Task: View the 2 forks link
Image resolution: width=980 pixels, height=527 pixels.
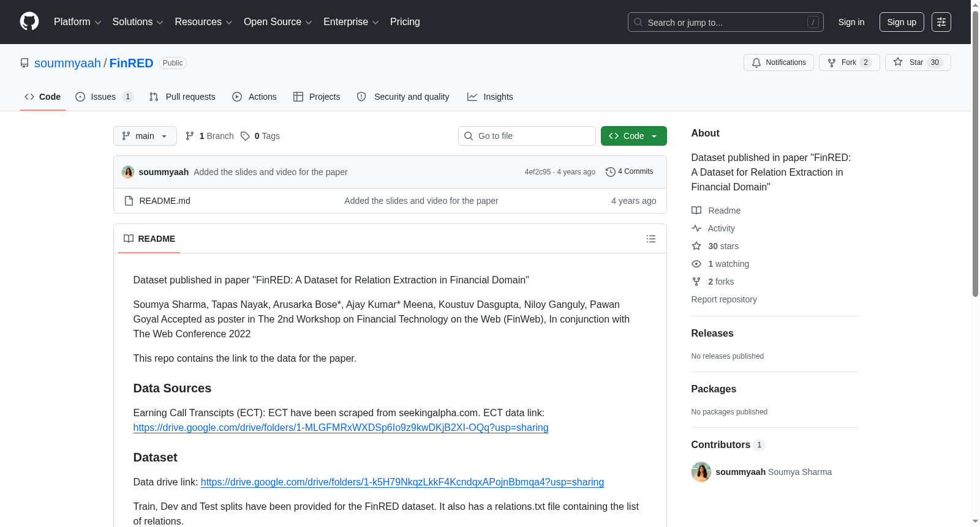Action: point(713,282)
